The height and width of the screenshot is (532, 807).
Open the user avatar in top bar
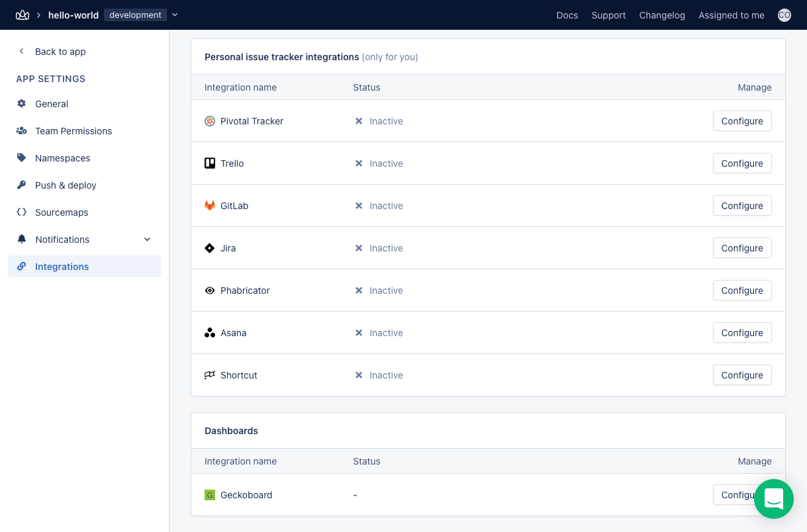coord(784,15)
